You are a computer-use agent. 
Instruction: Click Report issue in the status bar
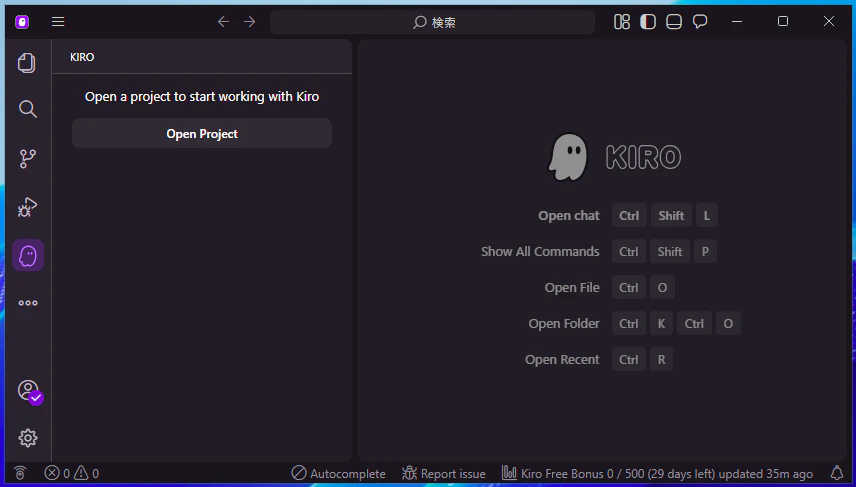(443, 473)
